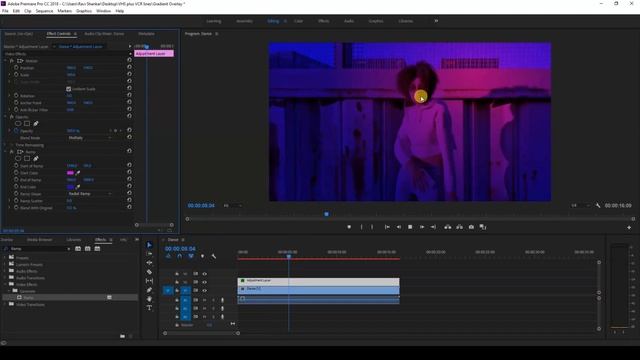The image size is (640, 360).
Task: Toggle Snap in timeline
Action: (x=180, y=256)
